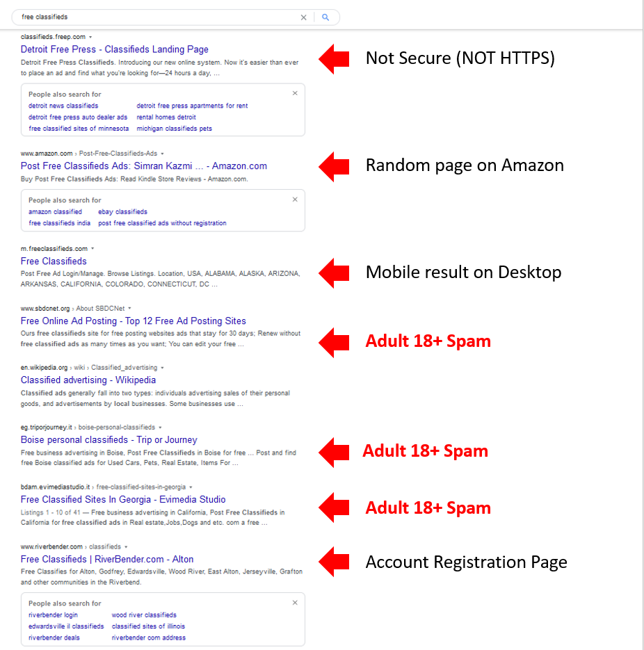Viewport: 644px width, 650px height.
Task: Open the dropdown arrow beside m.freeclassifieds.com
Action: pos(92,249)
